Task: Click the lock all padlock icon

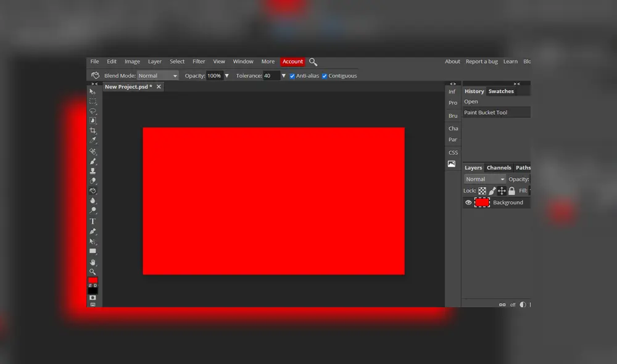Action: tap(511, 191)
